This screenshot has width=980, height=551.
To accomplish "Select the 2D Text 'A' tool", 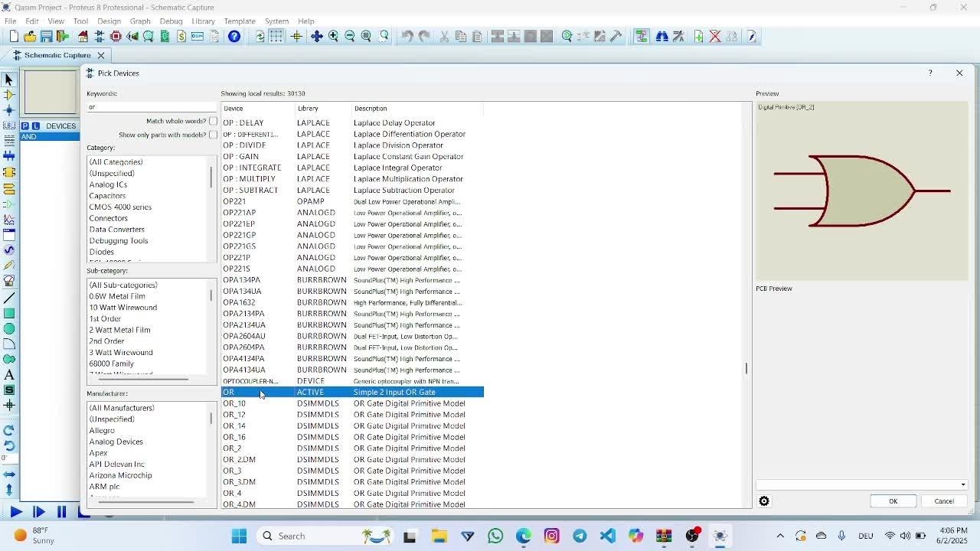I will pos(9,375).
